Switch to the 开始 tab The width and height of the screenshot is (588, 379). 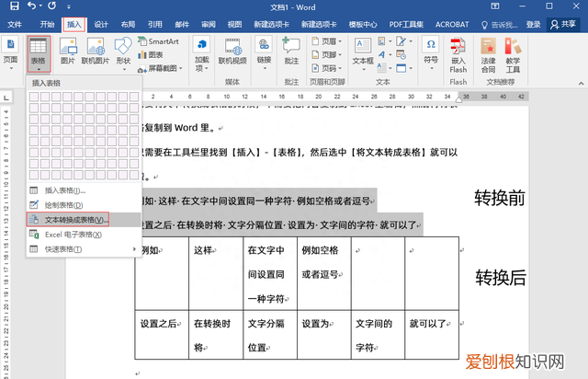pyautogui.click(x=47, y=25)
